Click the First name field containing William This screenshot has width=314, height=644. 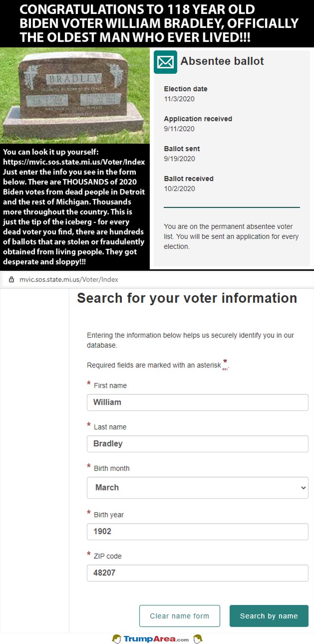point(197,402)
